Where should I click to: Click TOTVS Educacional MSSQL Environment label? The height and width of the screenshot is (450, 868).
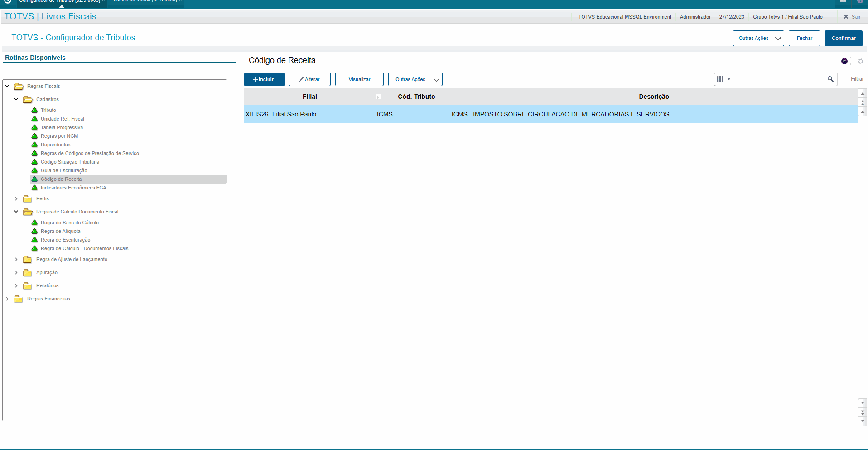pos(625,17)
